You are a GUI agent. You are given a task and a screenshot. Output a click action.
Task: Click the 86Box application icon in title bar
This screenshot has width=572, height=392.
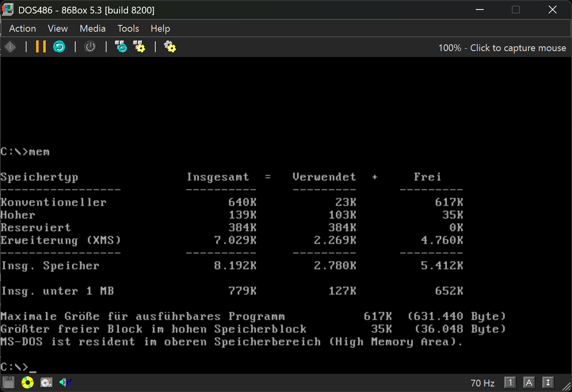(8, 10)
